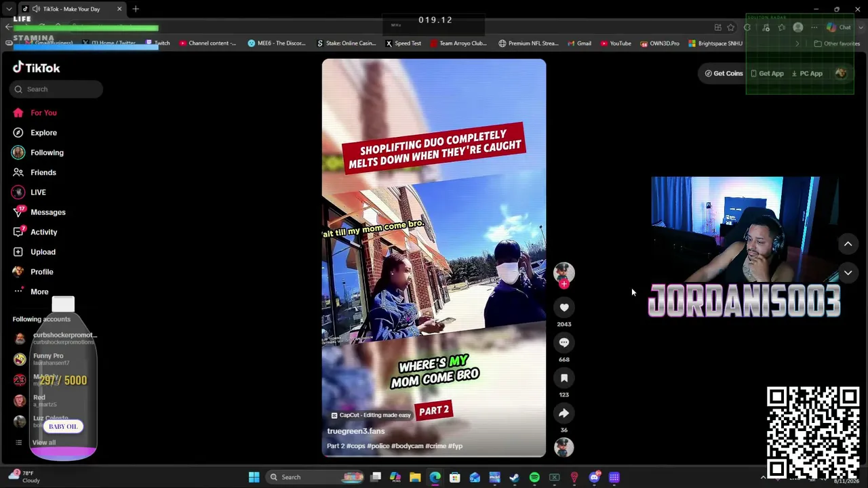
Task: Pause the playing TikTok video
Action: click(434, 258)
